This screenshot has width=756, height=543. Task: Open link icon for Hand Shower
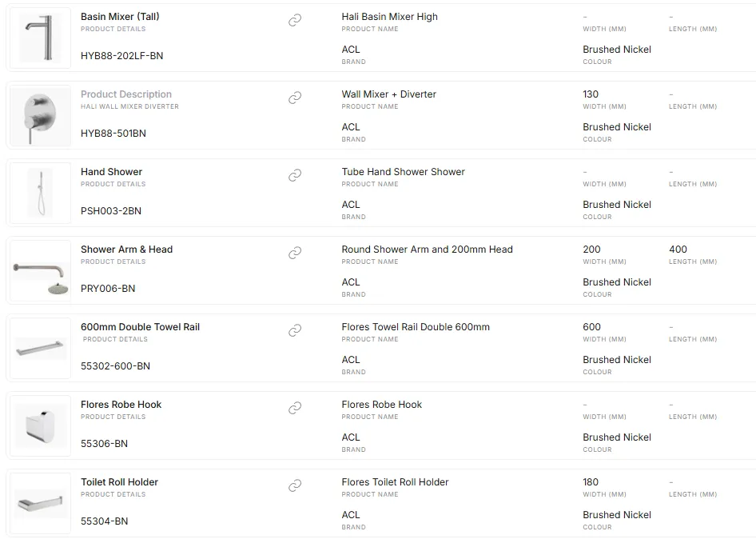(295, 175)
